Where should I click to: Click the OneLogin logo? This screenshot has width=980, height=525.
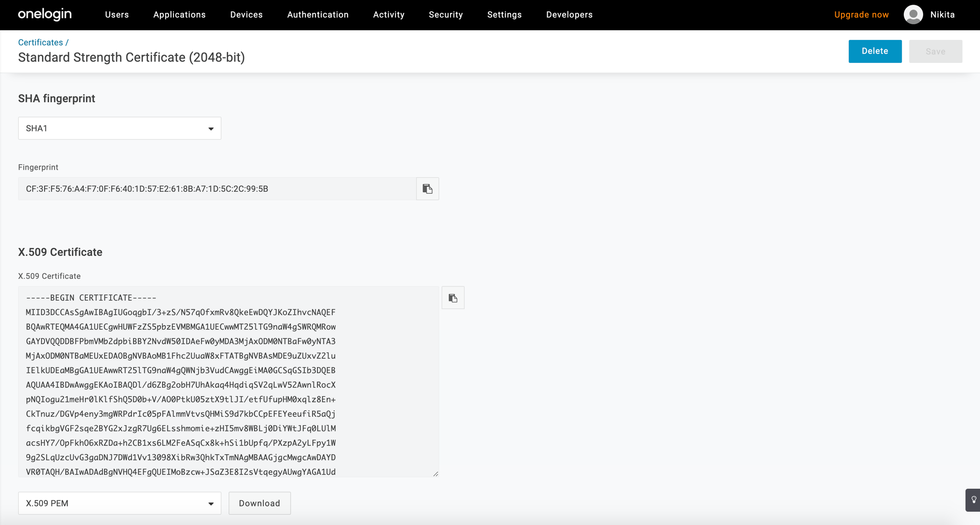[45, 14]
